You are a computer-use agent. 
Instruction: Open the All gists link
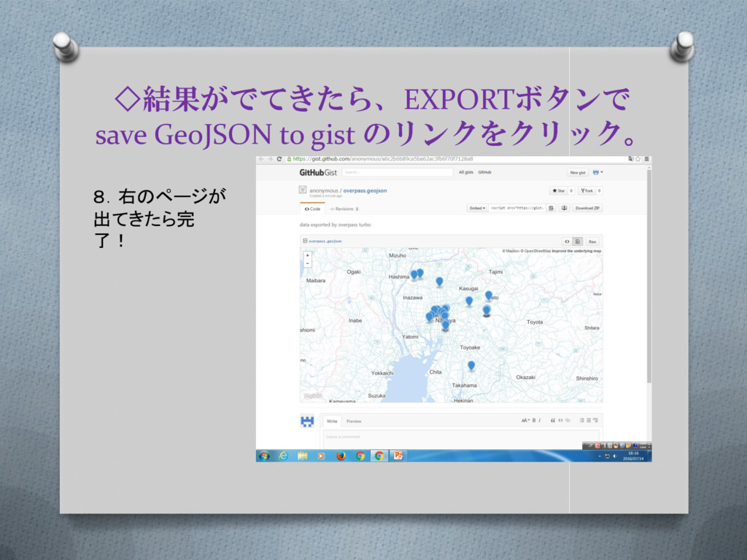pyautogui.click(x=465, y=172)
